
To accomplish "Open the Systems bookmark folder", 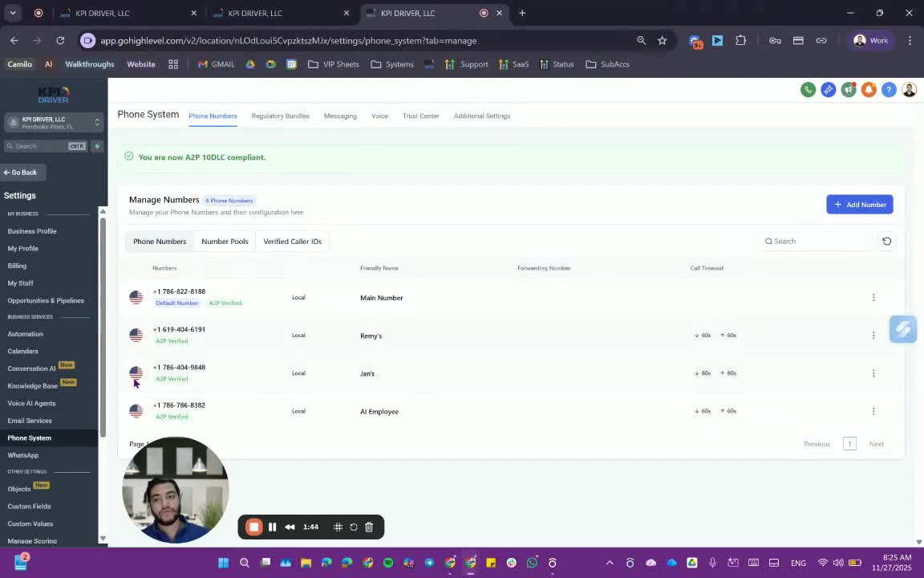I will 392,63.
